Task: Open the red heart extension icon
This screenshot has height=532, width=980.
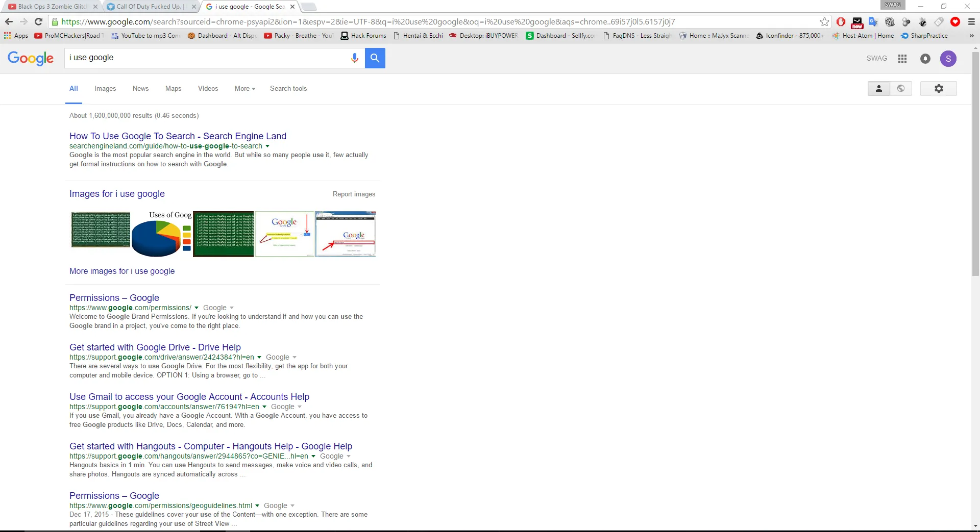Action: click(x=955, y=22)
